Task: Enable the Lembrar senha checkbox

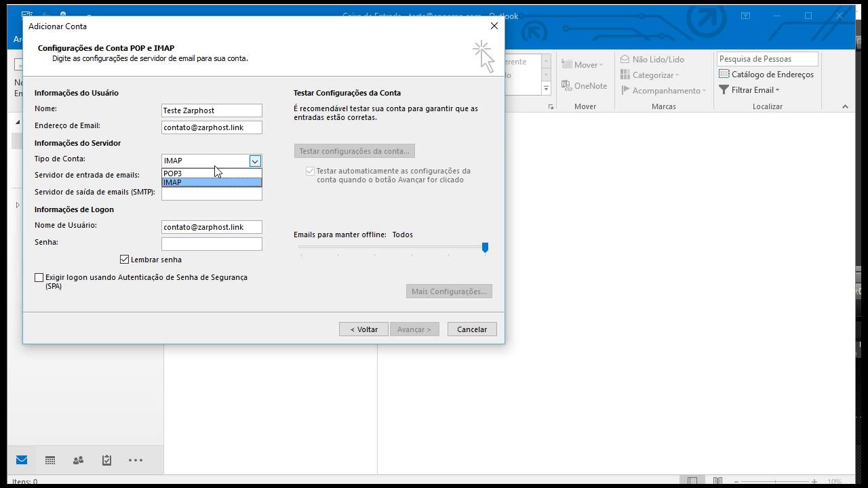Action: (124, 259)
